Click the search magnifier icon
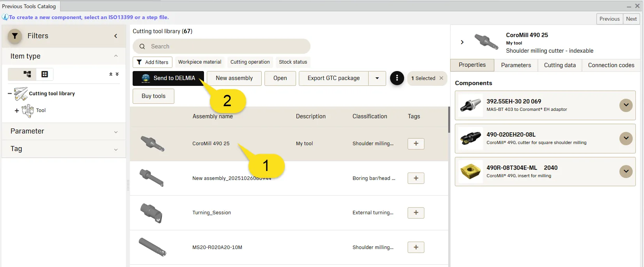The width and height of the screenshot is (644, 267). (142, 46)
